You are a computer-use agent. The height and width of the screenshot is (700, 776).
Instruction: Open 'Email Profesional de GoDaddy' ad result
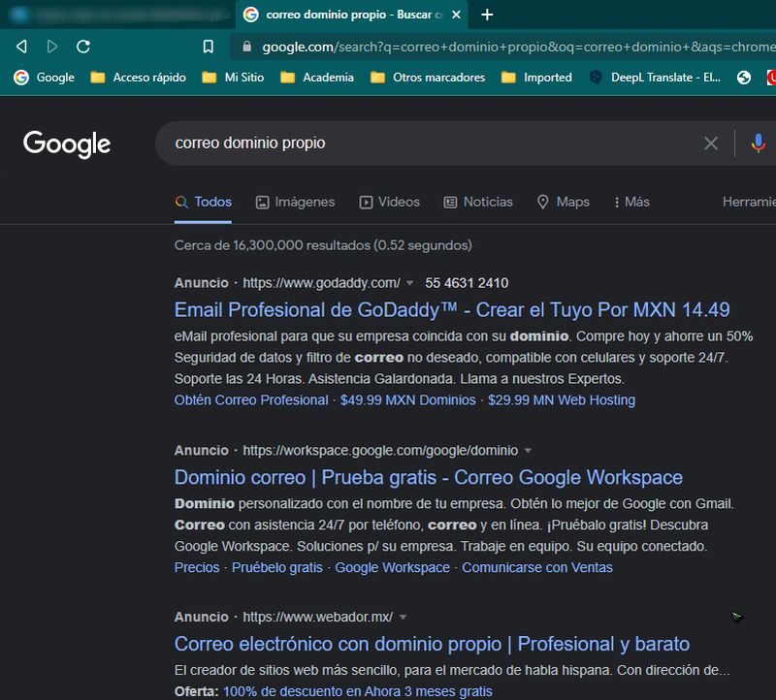point(452,310)
